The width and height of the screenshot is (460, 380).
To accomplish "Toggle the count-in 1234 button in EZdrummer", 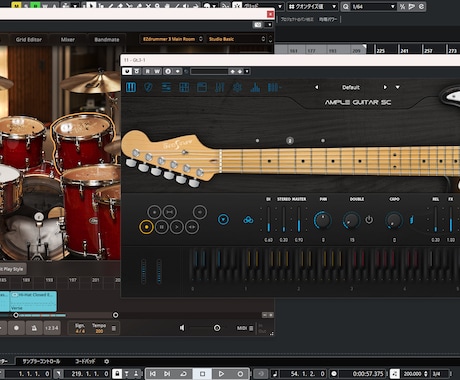I will click(51, 328).
